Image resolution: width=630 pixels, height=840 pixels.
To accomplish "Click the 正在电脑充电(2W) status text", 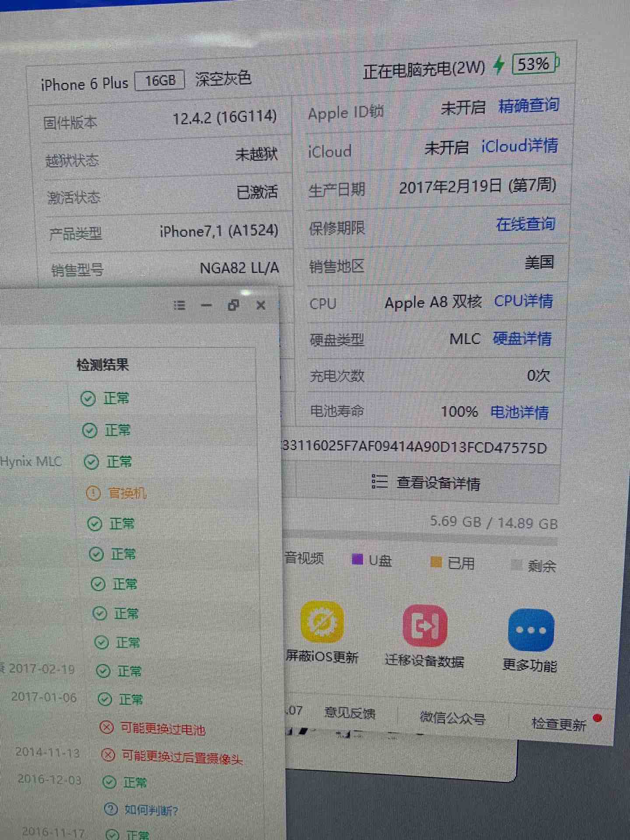I will (424, 70).
